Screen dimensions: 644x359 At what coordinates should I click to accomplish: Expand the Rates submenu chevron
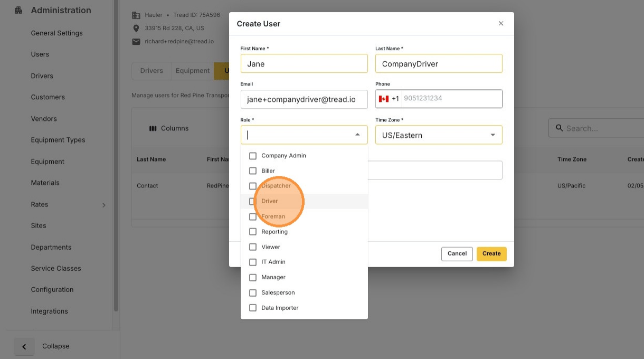103,205
